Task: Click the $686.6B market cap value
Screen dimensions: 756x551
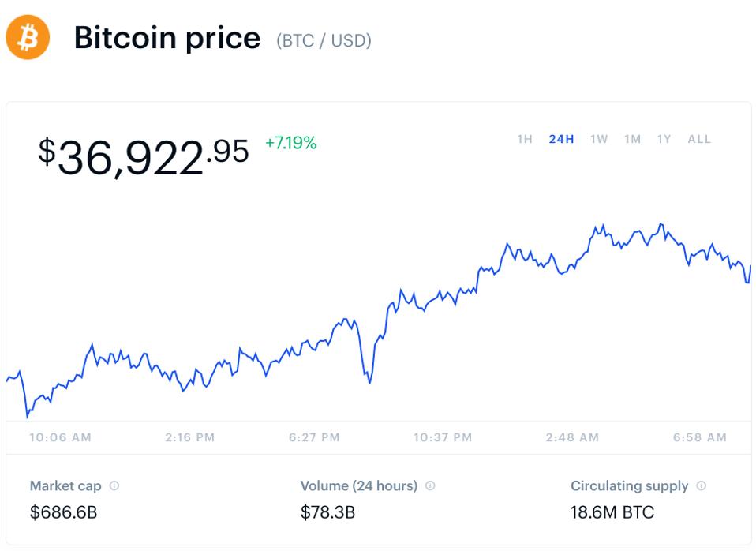Action: (x=63, y=512)
